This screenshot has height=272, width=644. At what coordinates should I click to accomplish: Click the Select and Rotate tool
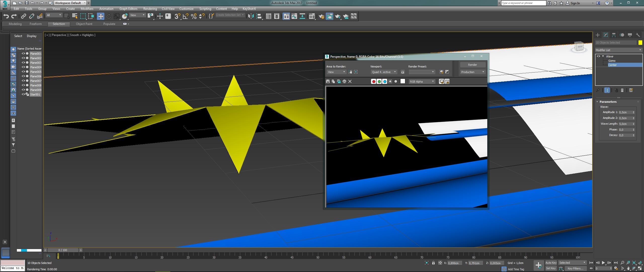coord(109,16)
